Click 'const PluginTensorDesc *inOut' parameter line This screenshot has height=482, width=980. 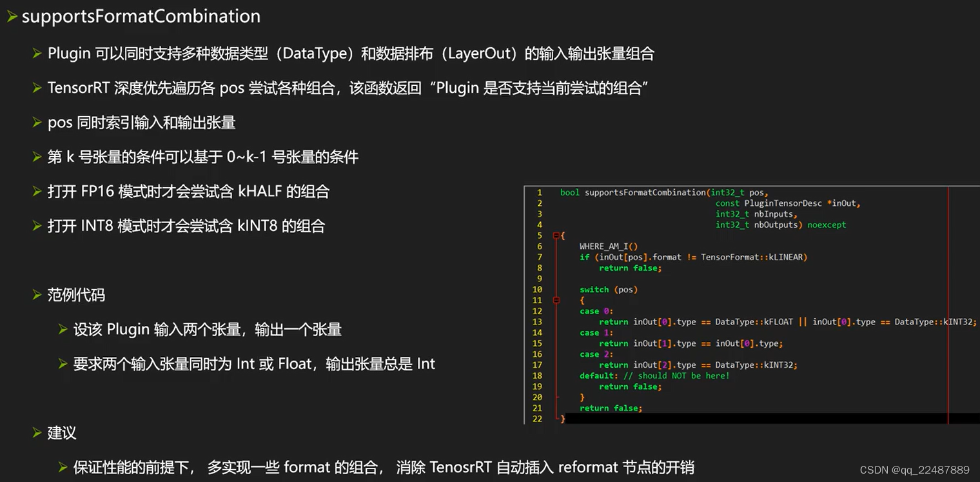tap(788, 203)
